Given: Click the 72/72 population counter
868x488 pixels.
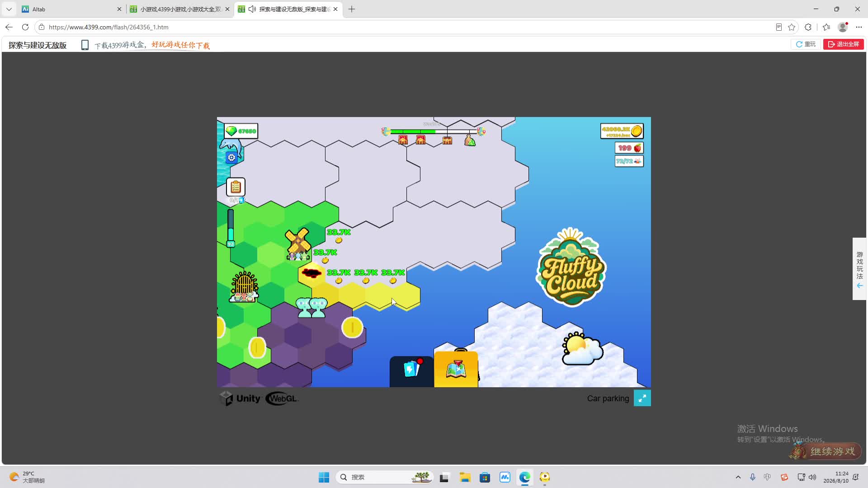Looking at the screenshot, I should tap(629, 161).
